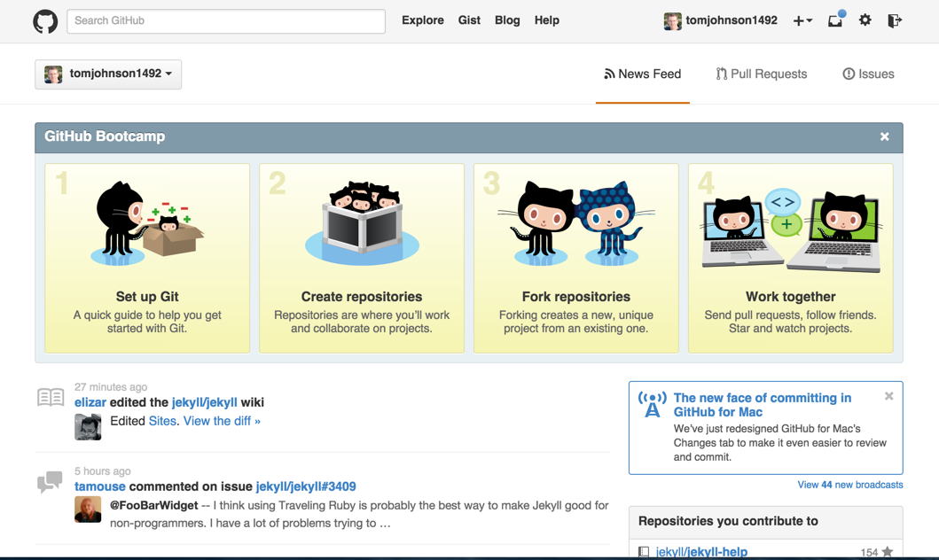Open the notifications inbox icon

pos(835,20)
